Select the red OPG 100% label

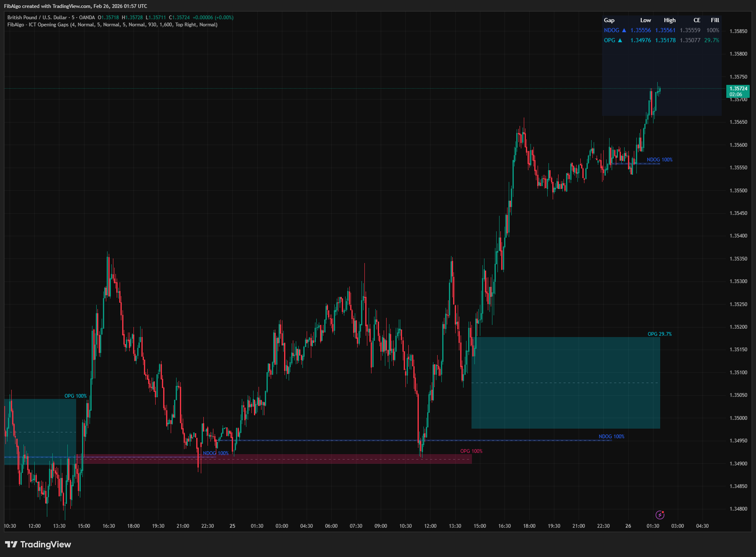click(x=471, y=451)
